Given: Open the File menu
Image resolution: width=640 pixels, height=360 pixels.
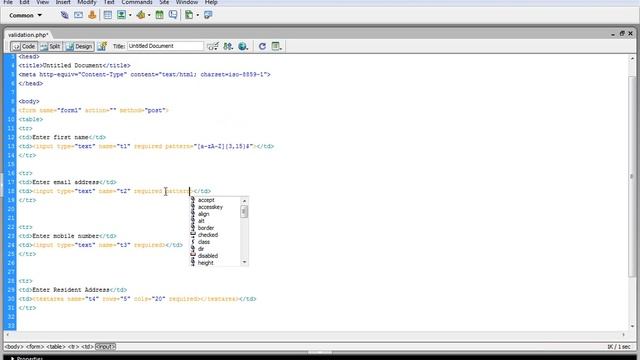Looking at the screenshot, I should (8, 2).
